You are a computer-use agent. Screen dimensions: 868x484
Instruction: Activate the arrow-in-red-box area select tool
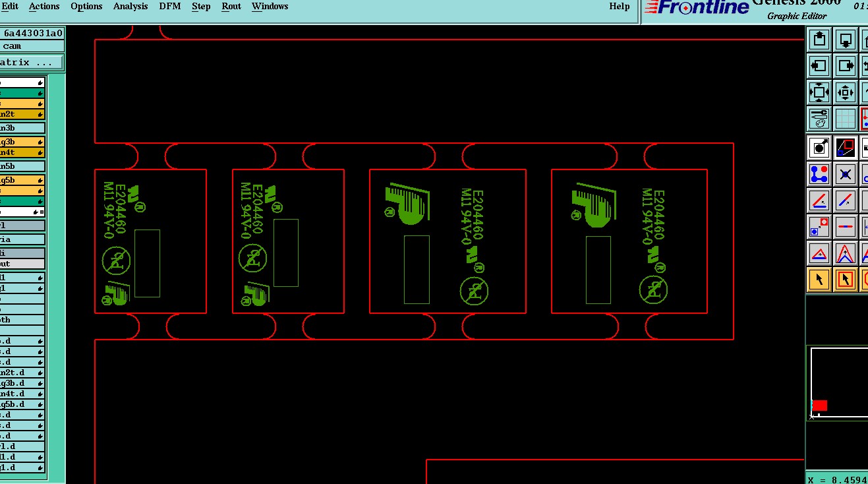[x=846, y=280]
